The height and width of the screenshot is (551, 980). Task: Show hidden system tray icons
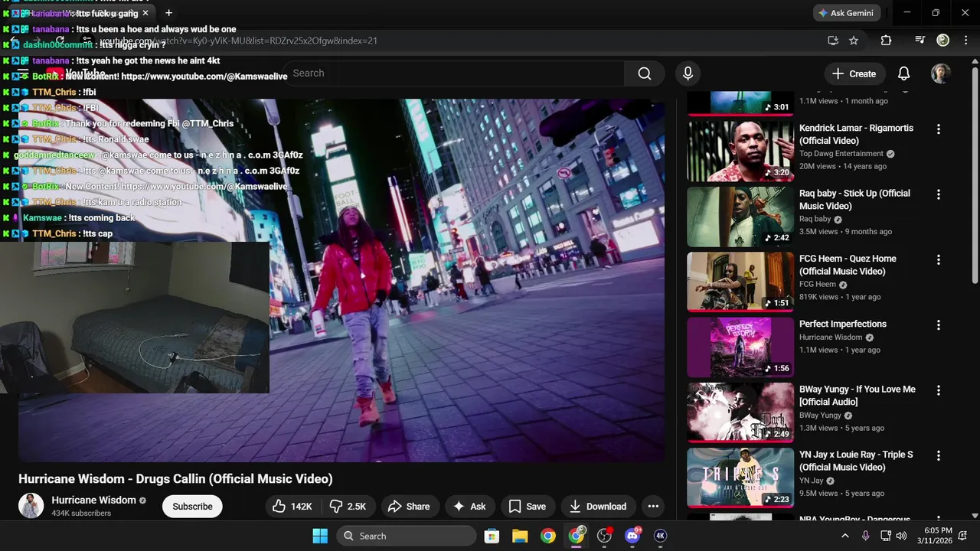coord(845,536)
